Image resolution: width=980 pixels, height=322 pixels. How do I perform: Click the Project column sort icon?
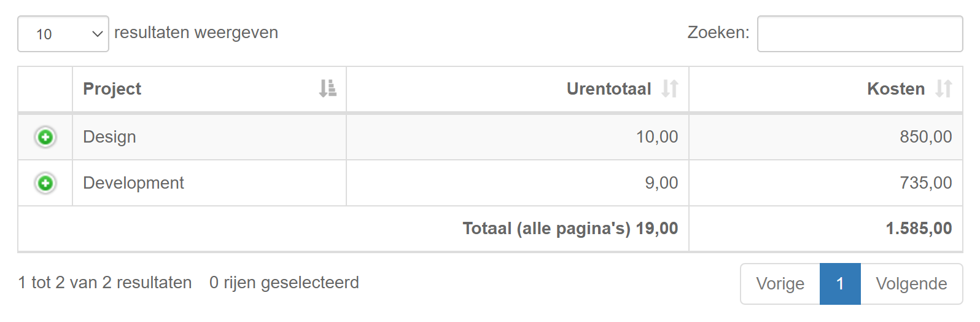pyautogui.click(x=328, y=88)
